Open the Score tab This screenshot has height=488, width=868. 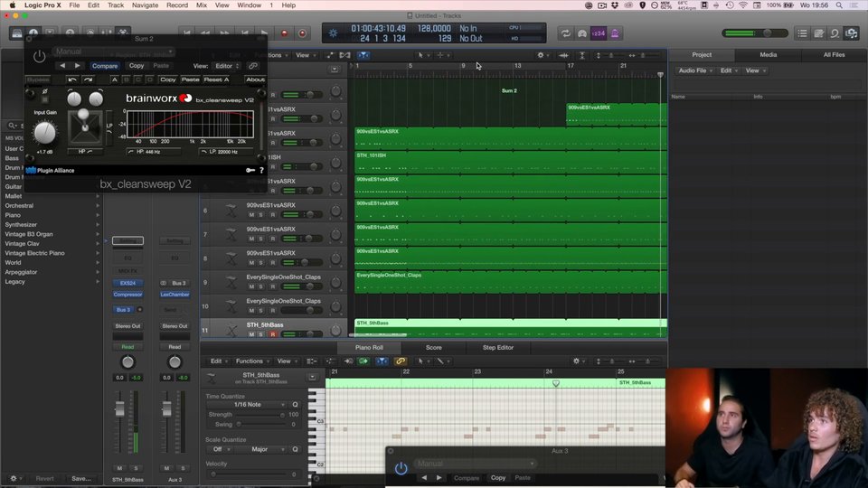coord(433,347)
